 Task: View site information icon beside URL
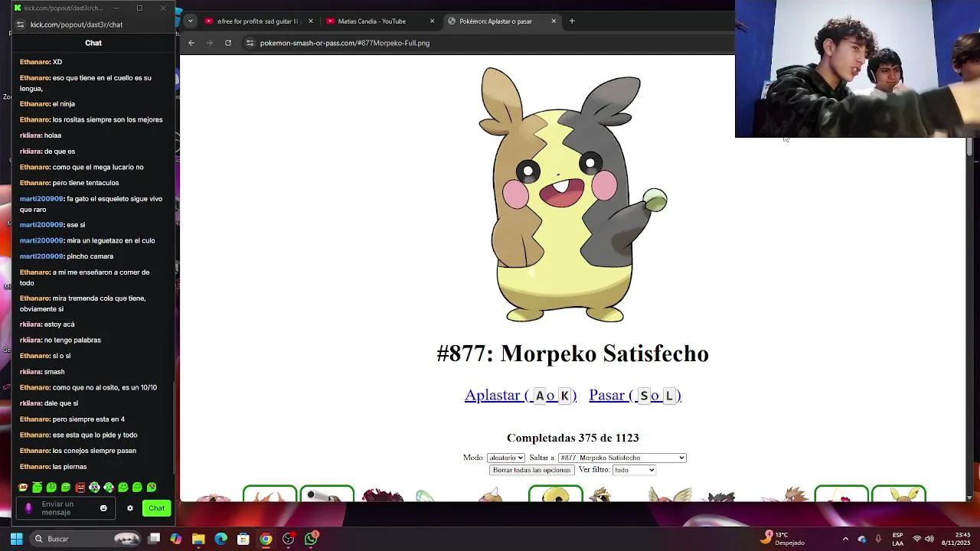tap(250, 43)
